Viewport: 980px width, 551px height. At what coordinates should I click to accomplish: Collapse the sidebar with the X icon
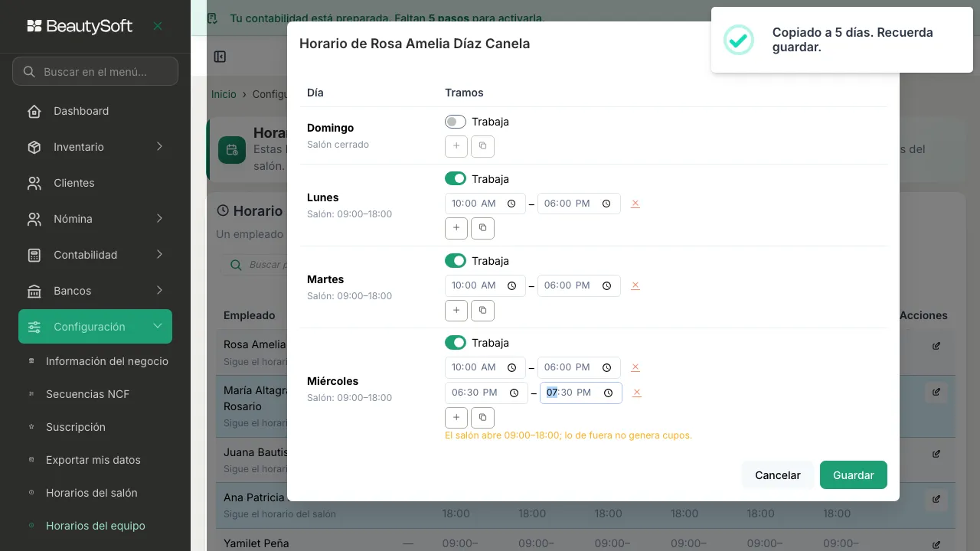pyautogui.click(x=158, y=26)
